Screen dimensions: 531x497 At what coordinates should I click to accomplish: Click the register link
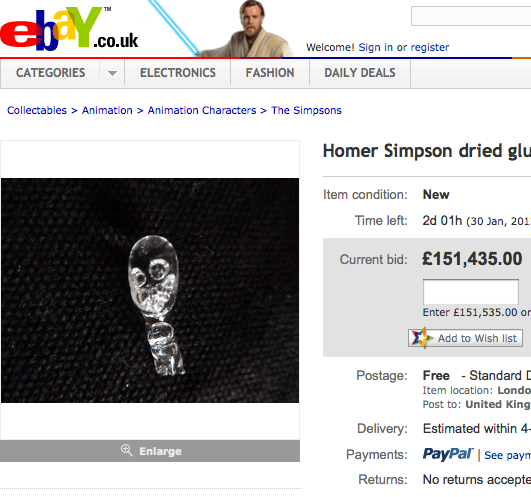pyautogui.click(x=430, y=47)
